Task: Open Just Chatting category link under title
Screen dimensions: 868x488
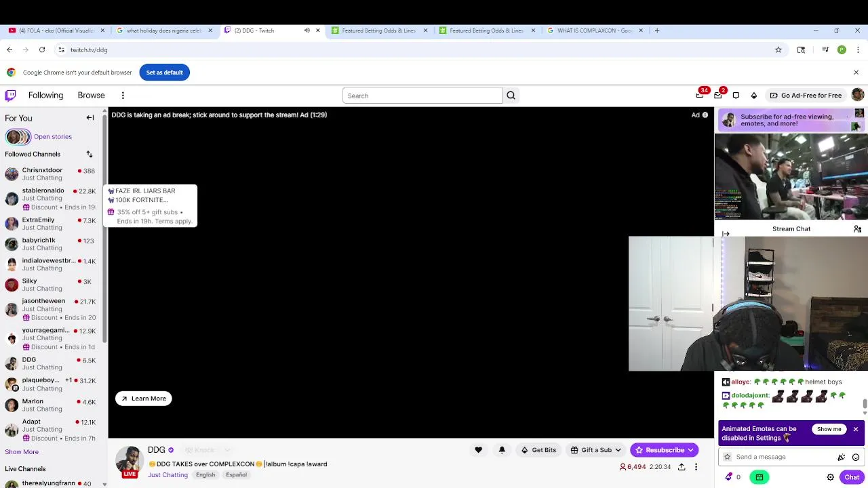Action: pyautogui.click(x=167, y=475)
